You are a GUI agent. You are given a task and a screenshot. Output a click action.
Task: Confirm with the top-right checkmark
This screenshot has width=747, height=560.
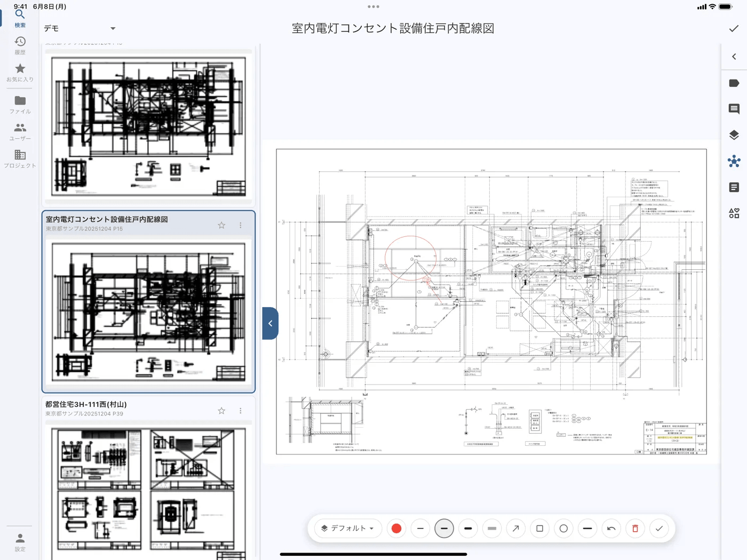734,28
